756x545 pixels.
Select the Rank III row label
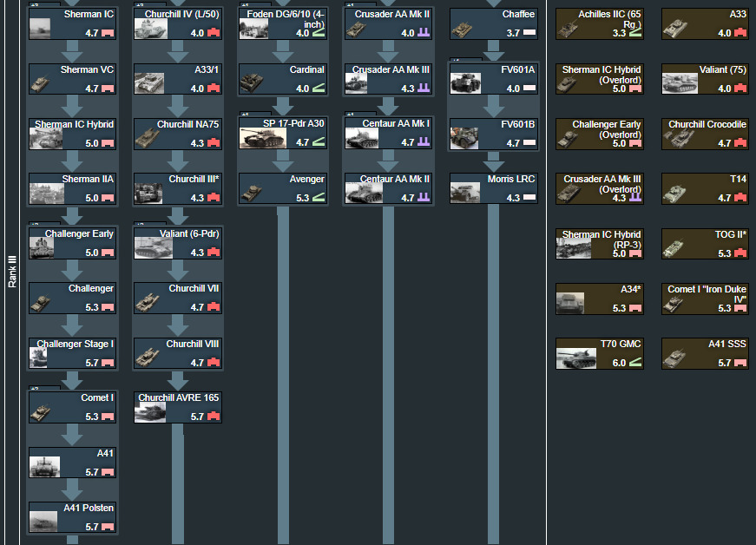pyautogui.click(x=12, y=271)
